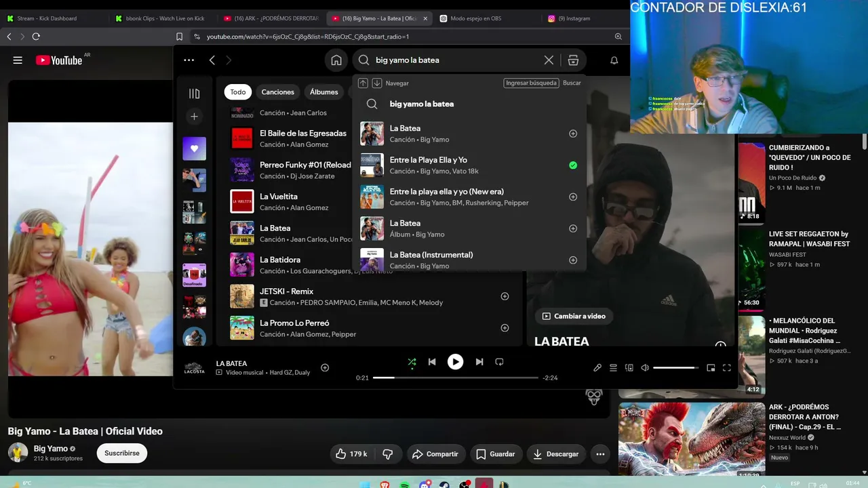This screenshot has height=488, width=868.
Task: Switch to Stream - Kick Dashboard tab
Action: tap(54, 18)
